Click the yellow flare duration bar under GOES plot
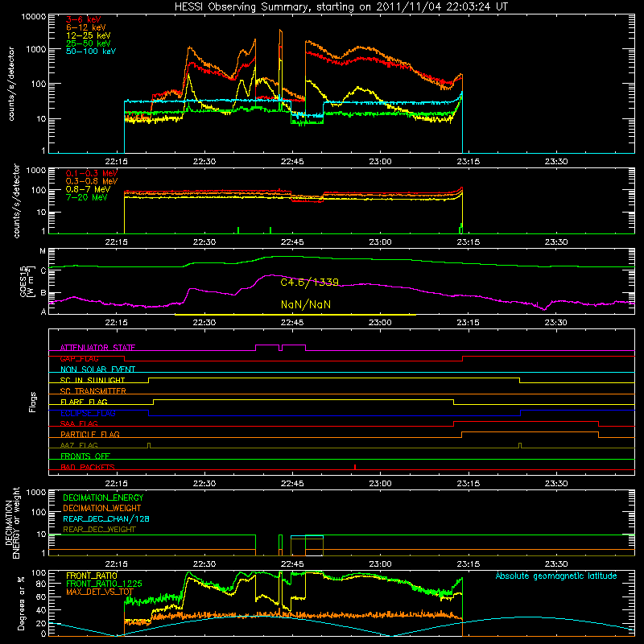644x644 pixels. click(x=295, y=315)
